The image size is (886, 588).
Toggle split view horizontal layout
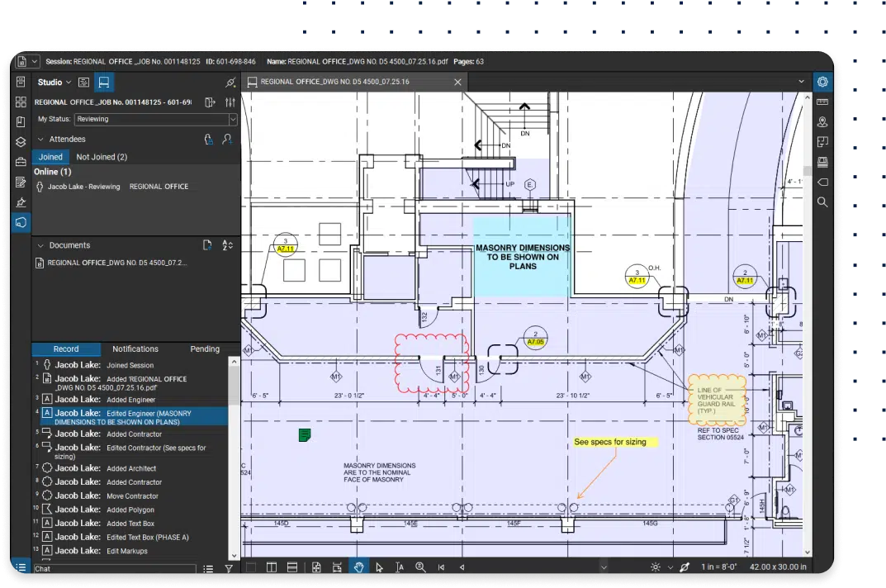click(291, 567)
